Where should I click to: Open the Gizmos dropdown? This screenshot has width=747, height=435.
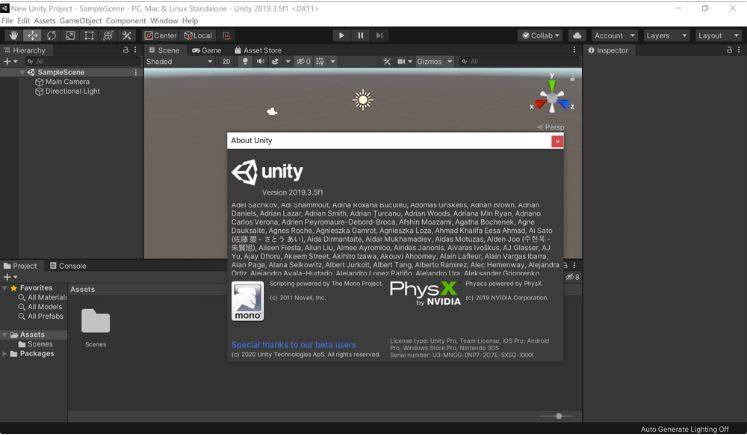(434, 62)
